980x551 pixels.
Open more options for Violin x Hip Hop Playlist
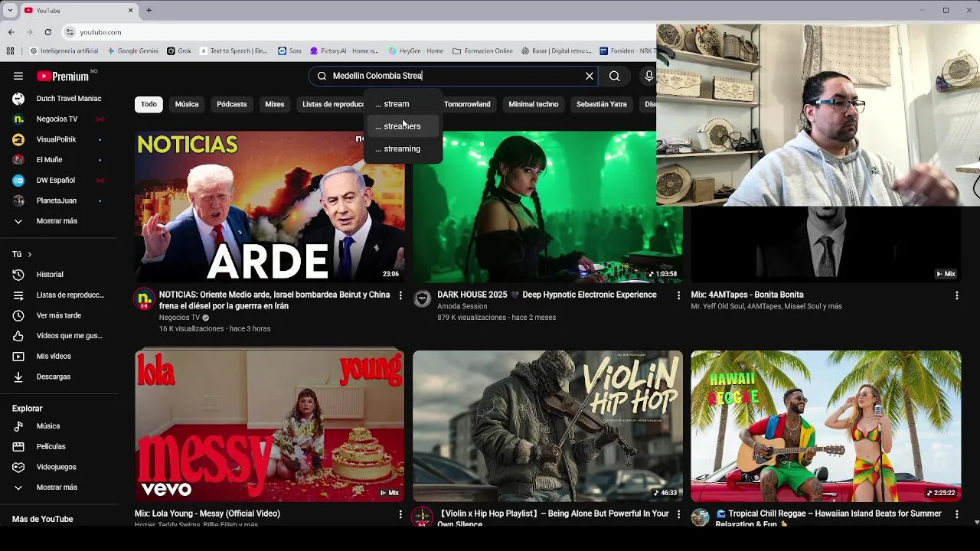click(x=678, y=514)
